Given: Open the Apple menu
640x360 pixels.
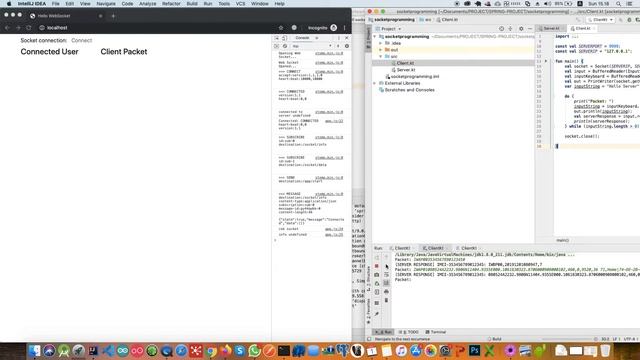Looking at the screenshot, I should pos(9,4).
